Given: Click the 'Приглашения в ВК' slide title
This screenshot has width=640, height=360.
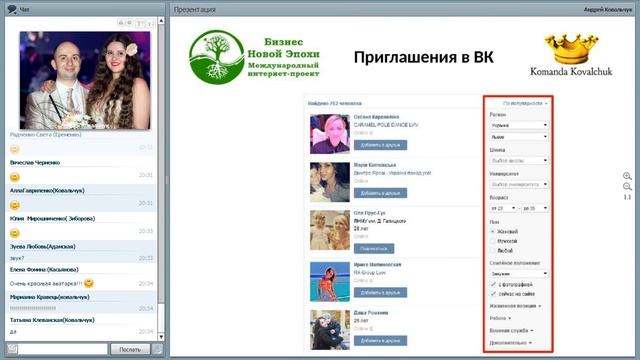Looking at the screenshot, I should pyautogui.click(x=424, y=57).
